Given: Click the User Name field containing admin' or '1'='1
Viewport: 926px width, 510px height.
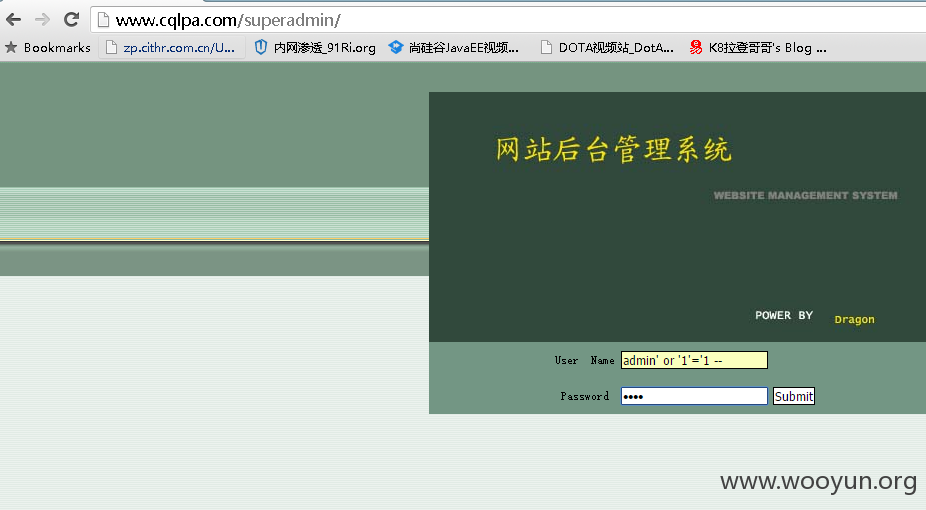Looking at the screenshot, I should (x=694, y=360).
